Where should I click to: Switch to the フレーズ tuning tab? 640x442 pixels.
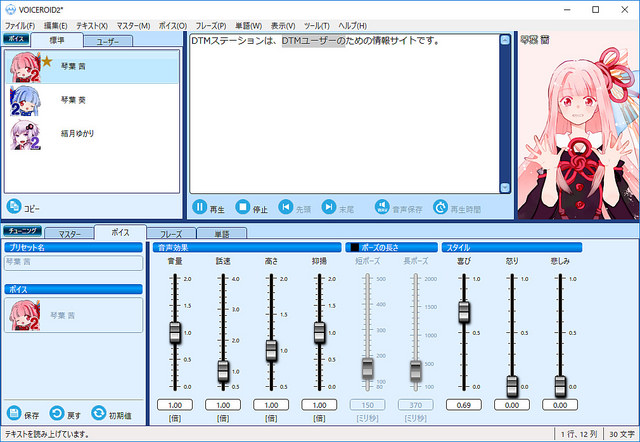pyautogui.click(x=171, y=234)
